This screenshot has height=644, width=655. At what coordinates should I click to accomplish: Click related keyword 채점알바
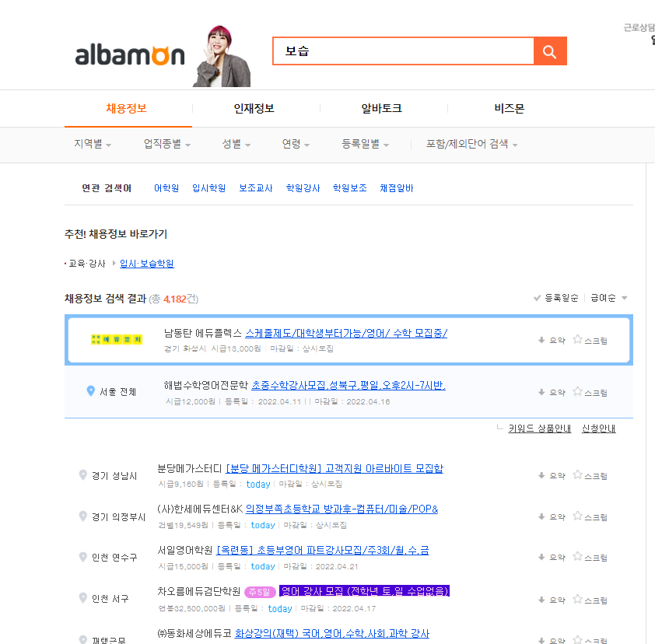click(397, 188)
